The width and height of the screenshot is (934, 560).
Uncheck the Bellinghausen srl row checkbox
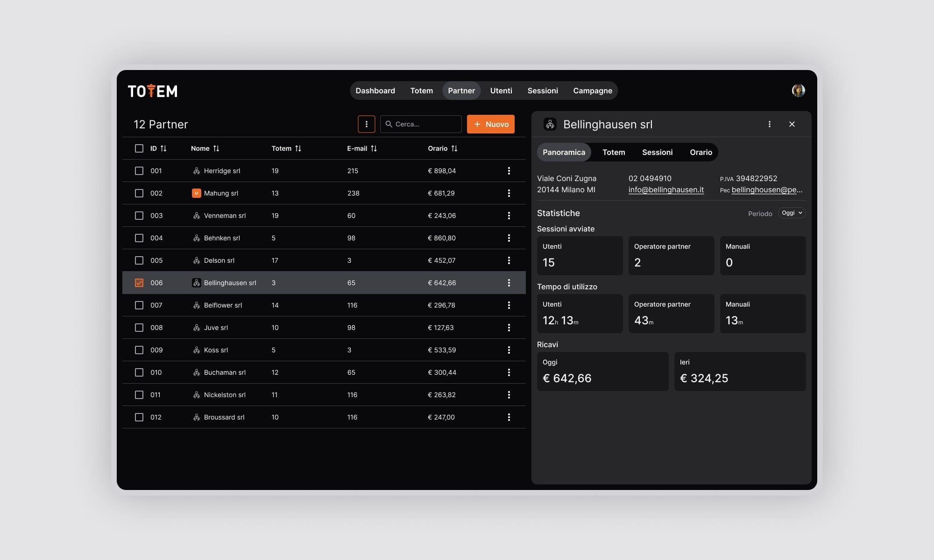coord(139,283)
